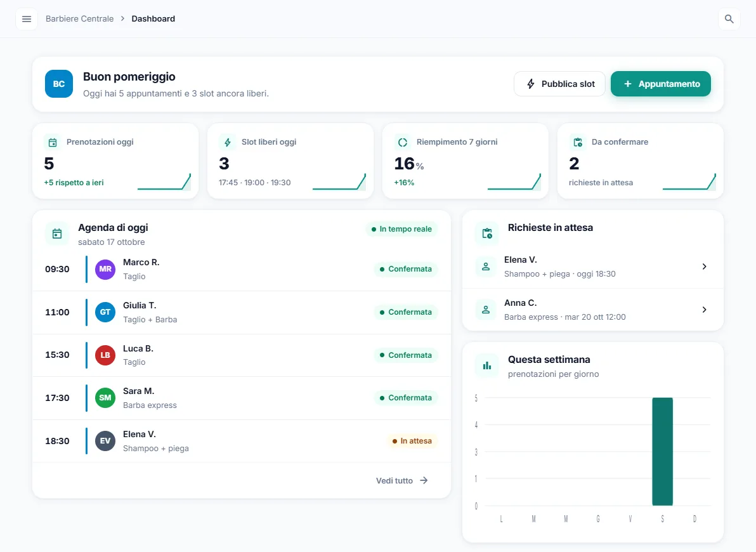Click the lightning icon in Slot liberi oggi

[x=228, y=142]
